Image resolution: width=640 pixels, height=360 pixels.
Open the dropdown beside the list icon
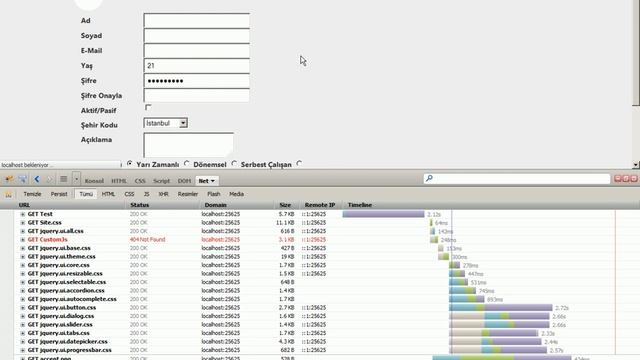point(76,179)
